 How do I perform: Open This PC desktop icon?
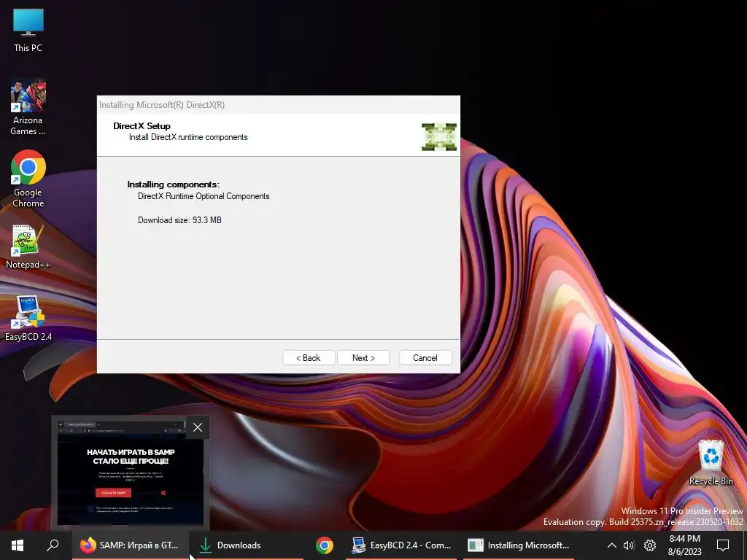coord(28,31)
